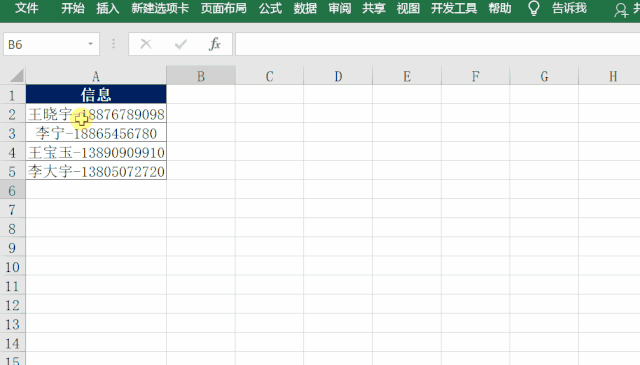Click inside the formula bar input

[x=438, y=44]
